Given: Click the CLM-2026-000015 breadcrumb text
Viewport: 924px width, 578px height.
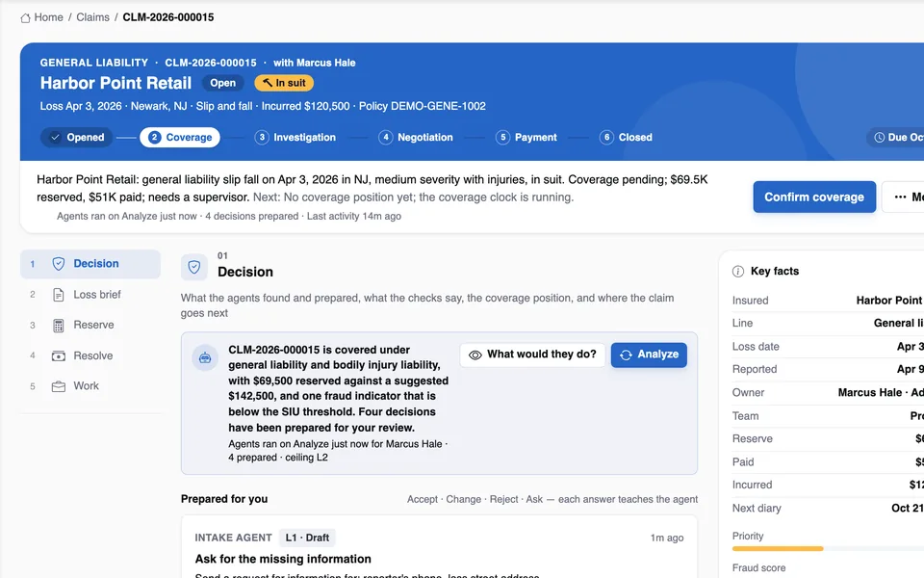Looking at the screenshot, I should pyautogui.click(x=167, y=17).
